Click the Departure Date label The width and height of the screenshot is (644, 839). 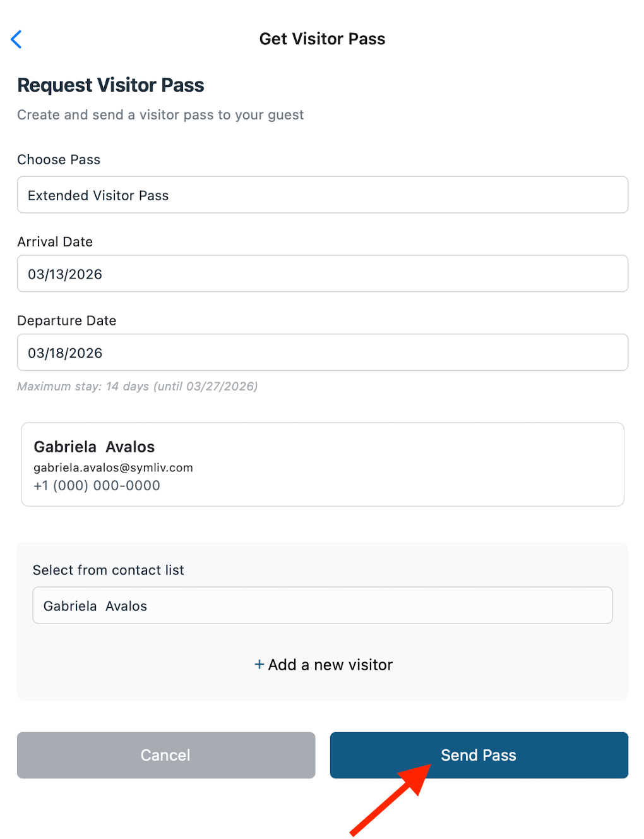66,321
